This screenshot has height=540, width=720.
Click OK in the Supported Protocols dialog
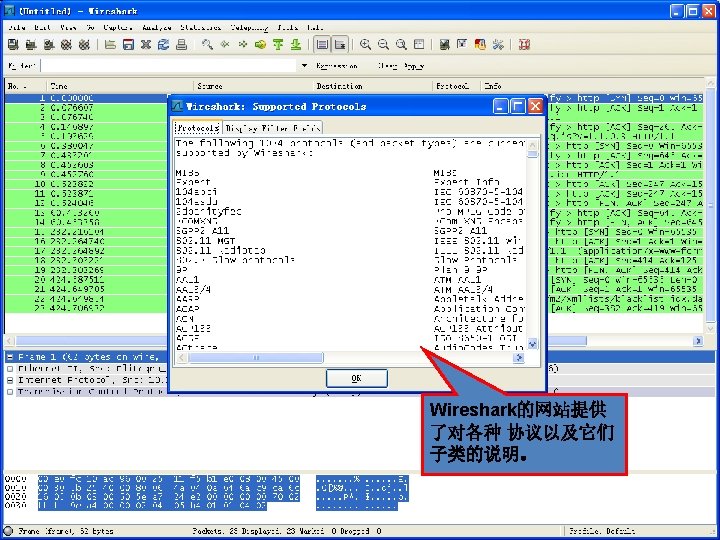pyautogui.click(x=357, y=378)
